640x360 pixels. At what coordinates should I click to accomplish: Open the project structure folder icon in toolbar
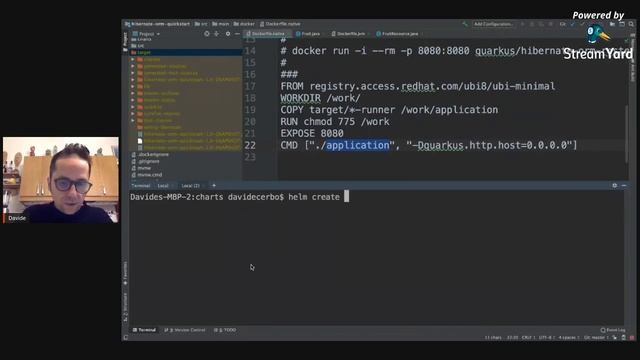612,24
